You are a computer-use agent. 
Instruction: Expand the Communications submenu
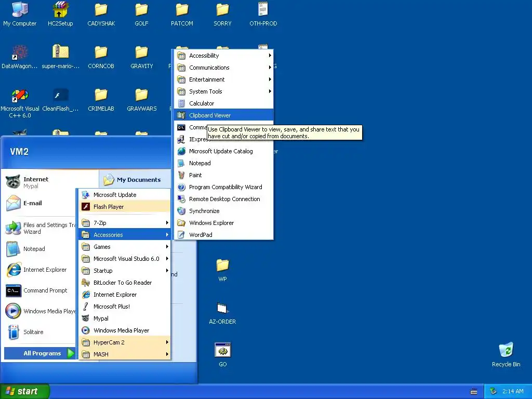coord(223,68)
